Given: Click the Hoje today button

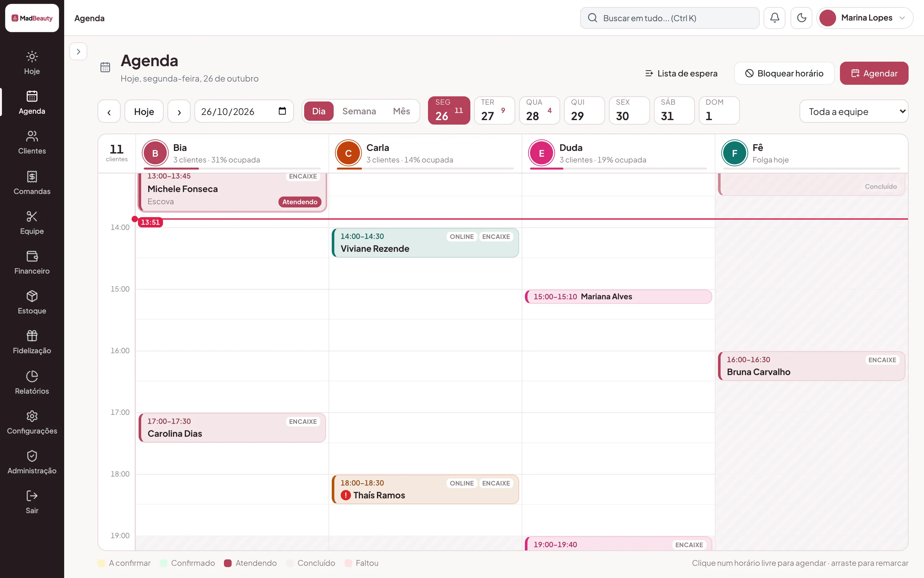Looking at the screenshot, I should click(144, 111).
